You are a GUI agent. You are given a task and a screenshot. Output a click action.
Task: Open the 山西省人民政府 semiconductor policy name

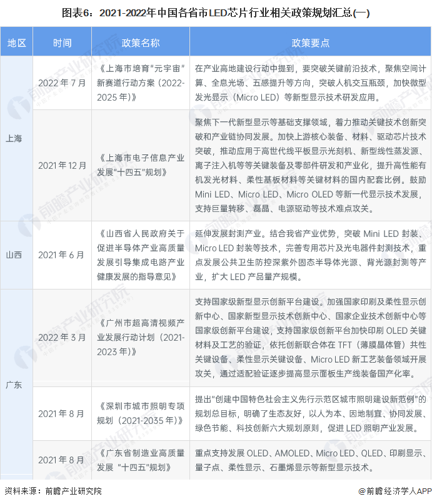pos(140,255)
